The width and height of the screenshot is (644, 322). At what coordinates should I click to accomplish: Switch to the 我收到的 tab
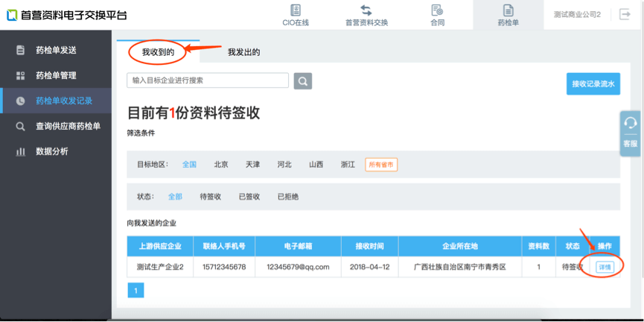(158, 52)
